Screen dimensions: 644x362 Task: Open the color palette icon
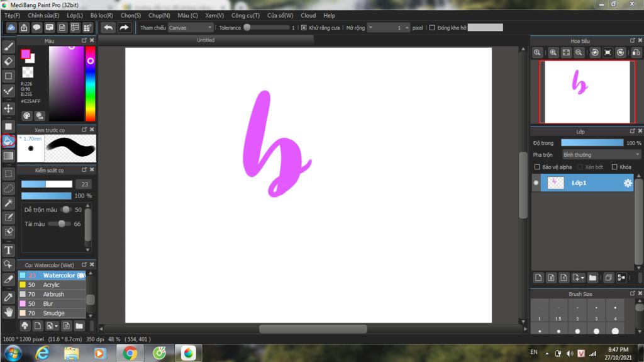pos(26,116)
